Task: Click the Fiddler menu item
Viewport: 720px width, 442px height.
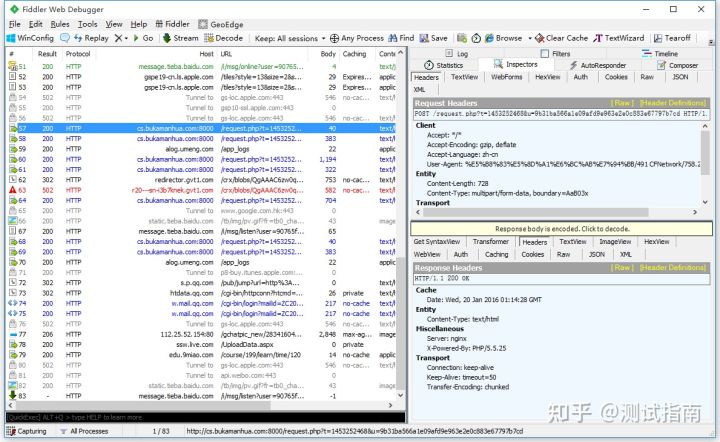Action: (x=173, y=24)
